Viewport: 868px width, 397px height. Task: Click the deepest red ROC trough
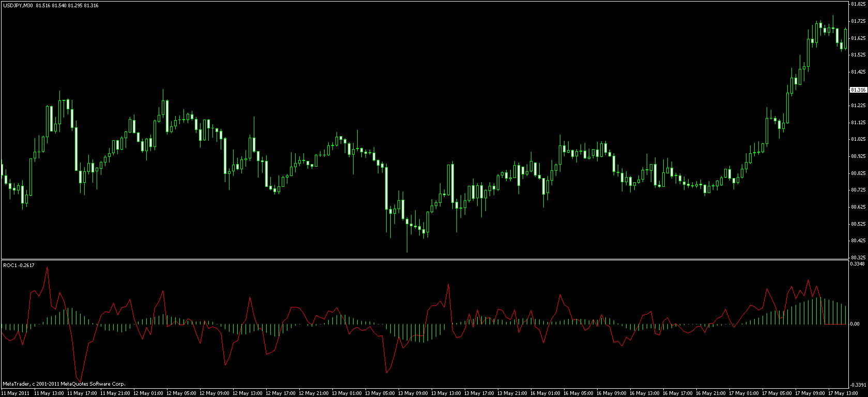pos(79,381)
